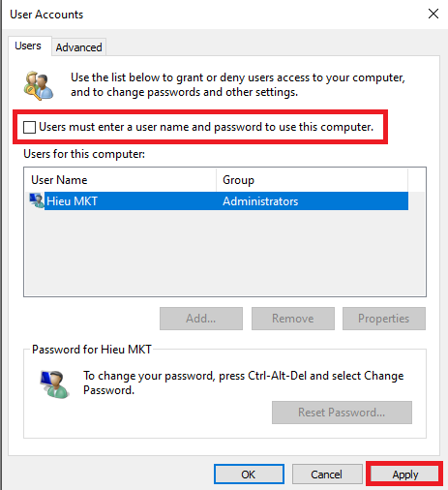
Task: Click the 'Users must enter a user name and password' label
Action: tap(206, 127)
